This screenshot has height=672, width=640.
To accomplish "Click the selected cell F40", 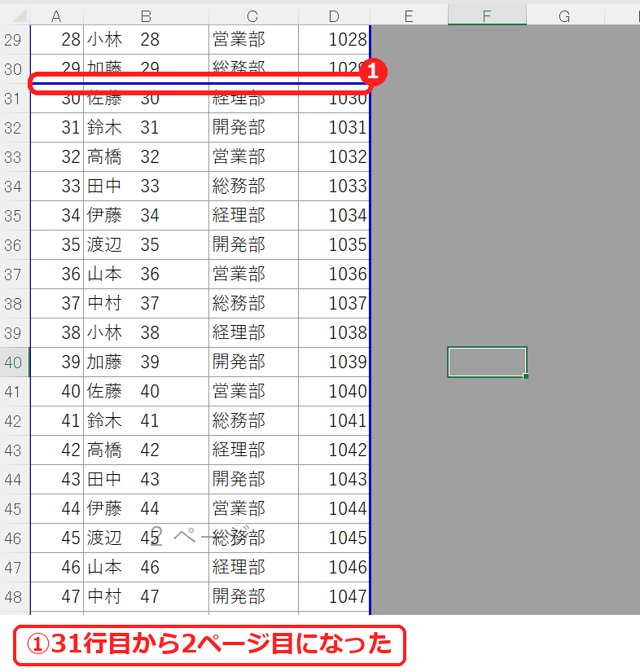I will (x=487, y=362).
